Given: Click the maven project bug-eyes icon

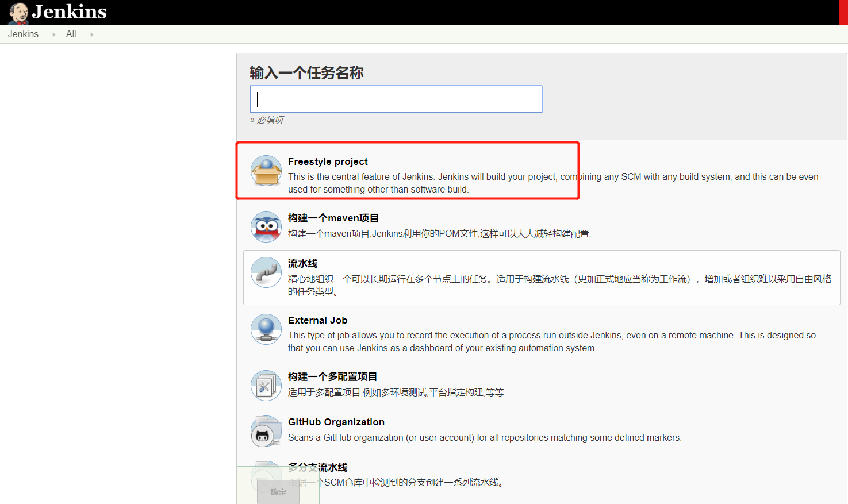Looking at the screenshot, I should click(266, 226).
